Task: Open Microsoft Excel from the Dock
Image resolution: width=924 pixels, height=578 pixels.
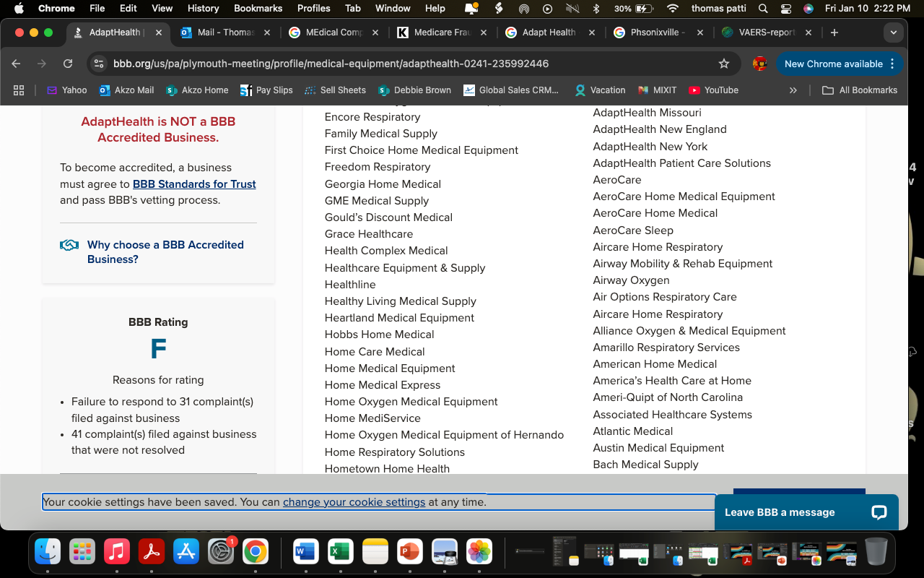Action: 341,552
